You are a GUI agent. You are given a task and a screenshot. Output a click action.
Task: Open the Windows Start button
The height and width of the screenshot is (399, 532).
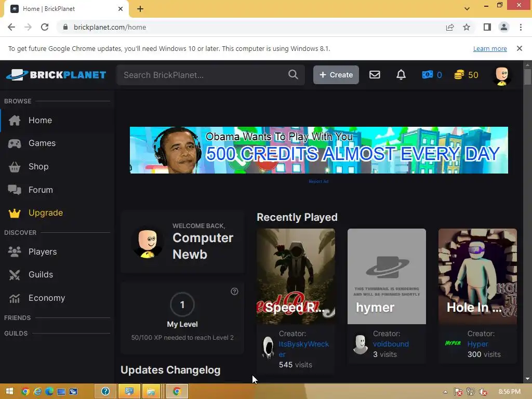[9, 391]
